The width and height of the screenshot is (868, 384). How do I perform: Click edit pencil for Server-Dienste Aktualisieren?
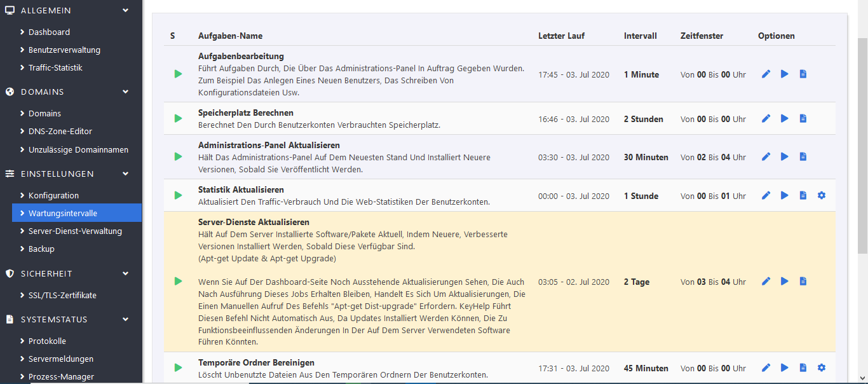tap(766, 282)
